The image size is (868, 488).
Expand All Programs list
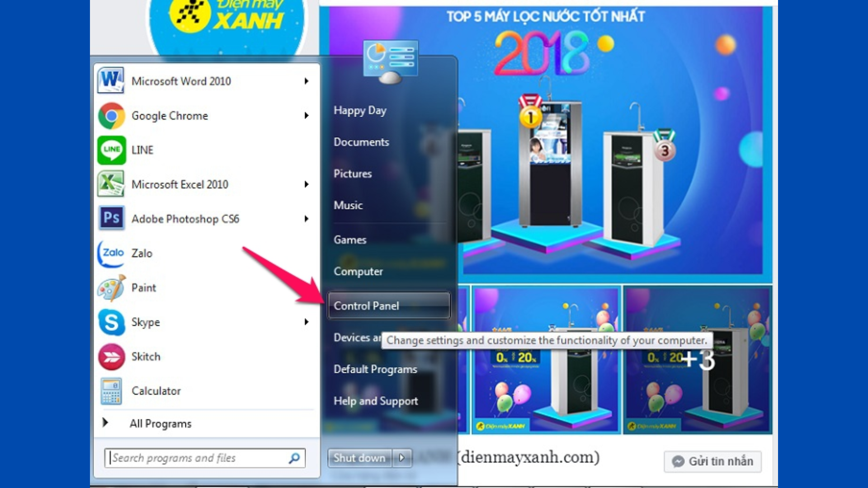click(x=160, y=424)
